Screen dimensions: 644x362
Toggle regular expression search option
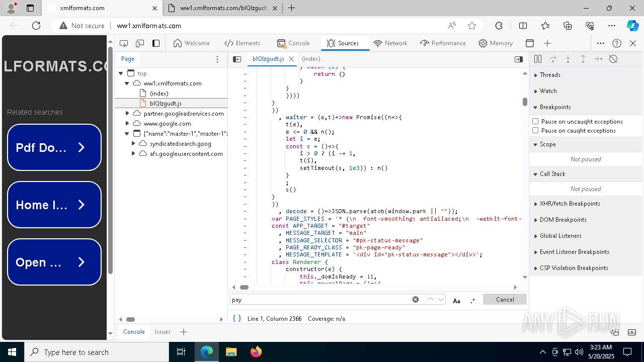(472, 300)
